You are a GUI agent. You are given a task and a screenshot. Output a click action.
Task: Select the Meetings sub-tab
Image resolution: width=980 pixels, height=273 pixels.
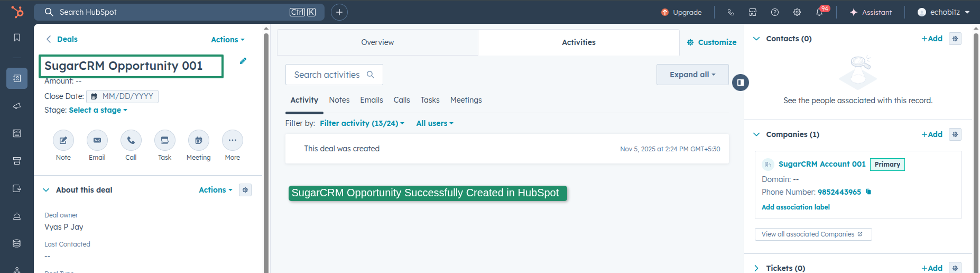(466, 100)
